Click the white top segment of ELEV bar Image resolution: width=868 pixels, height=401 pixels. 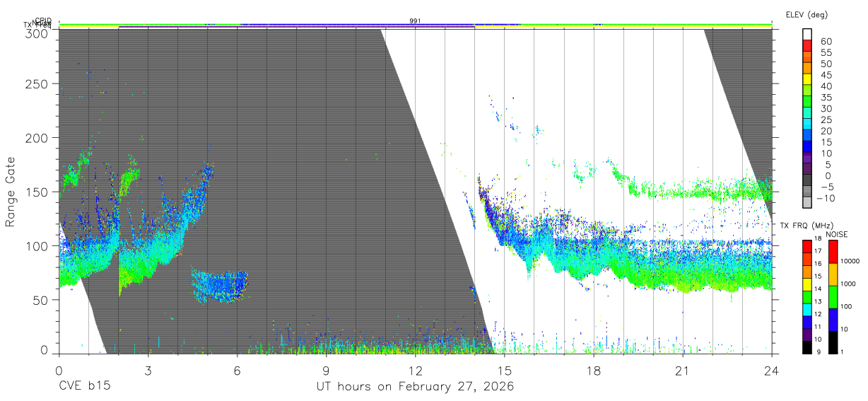808,35
